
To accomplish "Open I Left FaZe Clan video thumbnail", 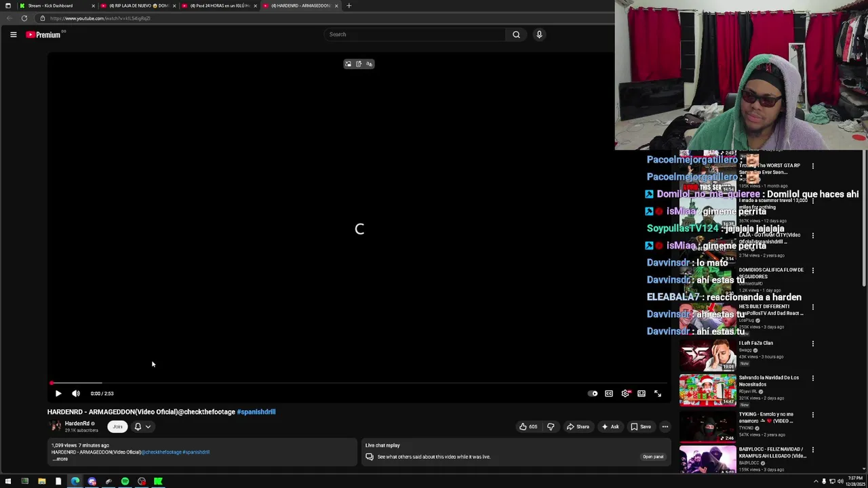I will point(708,355).
